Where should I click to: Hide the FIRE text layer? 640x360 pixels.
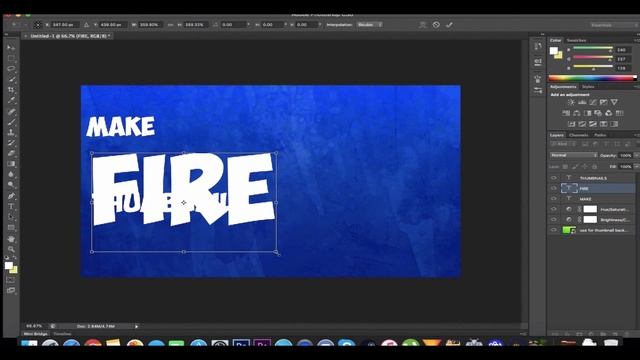coord(554,189)
